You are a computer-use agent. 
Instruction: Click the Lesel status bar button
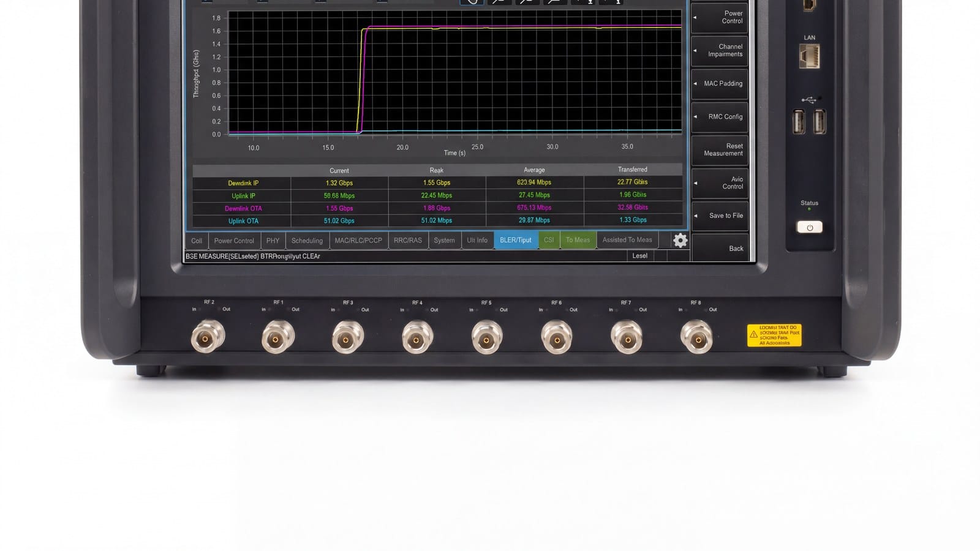(x=639, y=256)
